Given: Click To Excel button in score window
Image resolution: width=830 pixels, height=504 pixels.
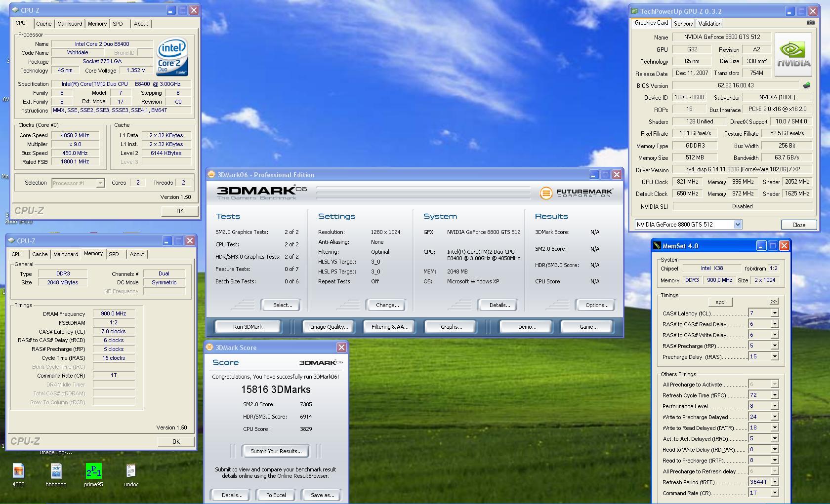Looking at the screenshot, I should click(x=276, y=495).
